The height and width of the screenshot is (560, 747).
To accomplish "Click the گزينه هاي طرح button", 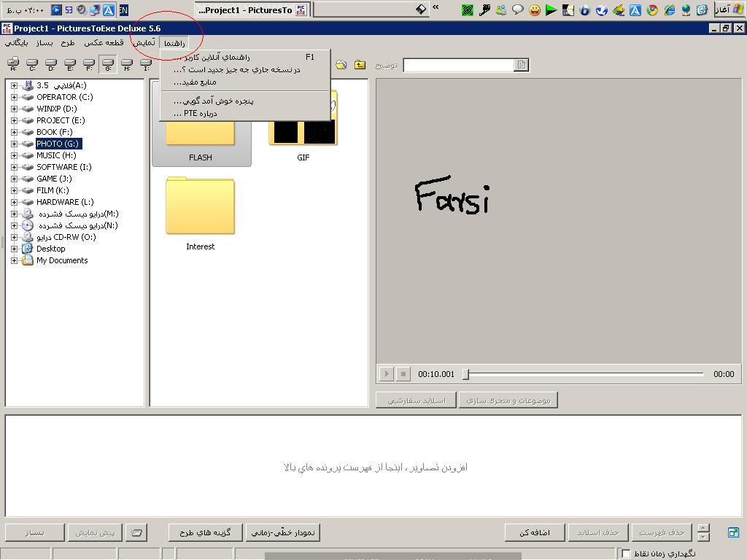I will tap(205, 532).
